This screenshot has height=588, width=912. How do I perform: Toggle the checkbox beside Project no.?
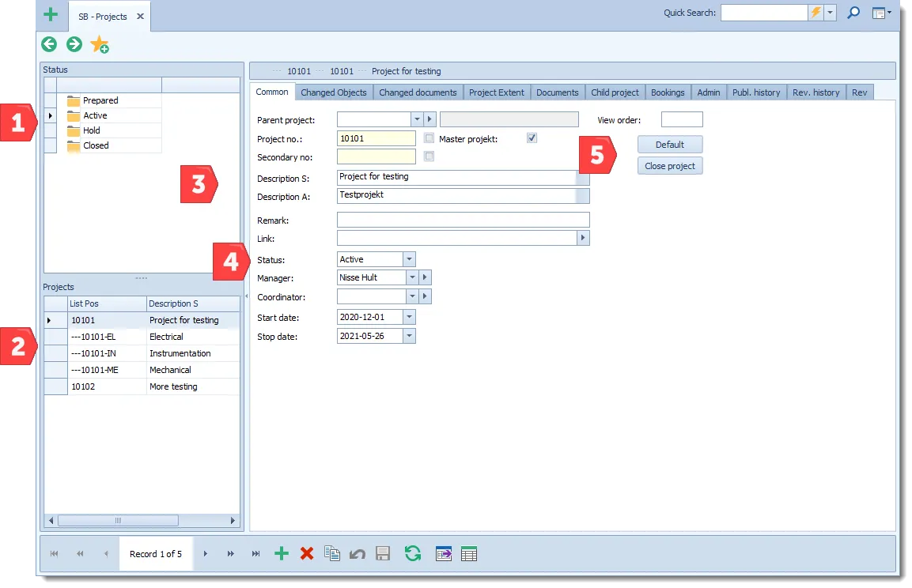click(x=430, y=138)
